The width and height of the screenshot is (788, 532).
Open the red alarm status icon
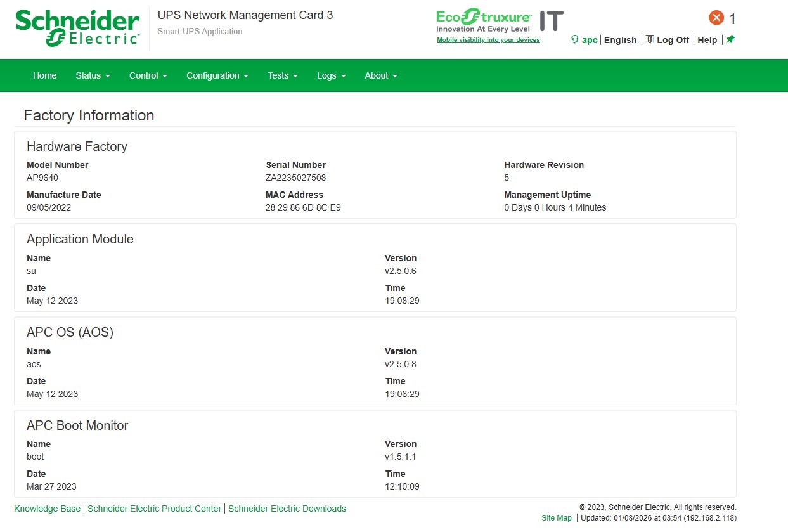point(716,18)
